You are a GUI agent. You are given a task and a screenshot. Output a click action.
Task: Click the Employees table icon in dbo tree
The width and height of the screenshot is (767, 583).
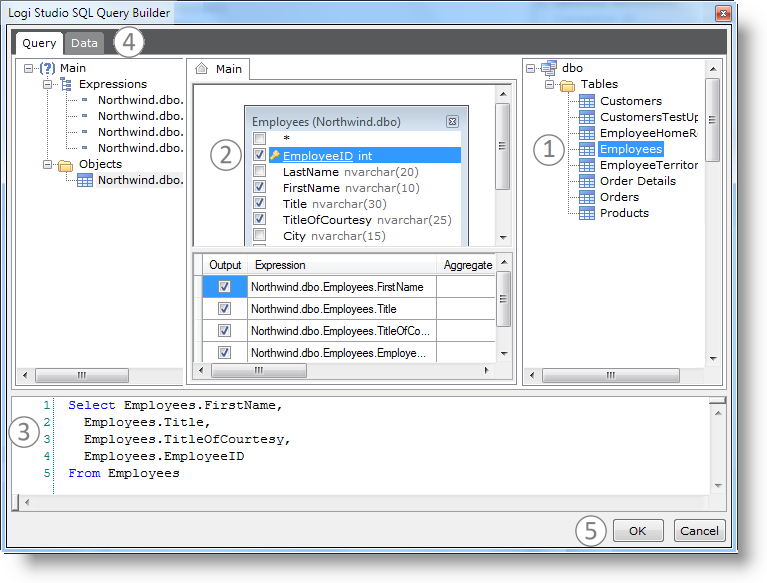(x=587, y=149)
